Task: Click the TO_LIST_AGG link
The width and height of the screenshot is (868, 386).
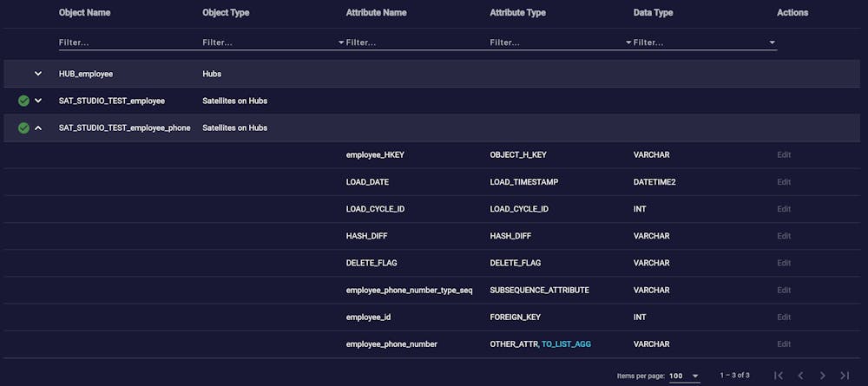Action: coord(566,344)
